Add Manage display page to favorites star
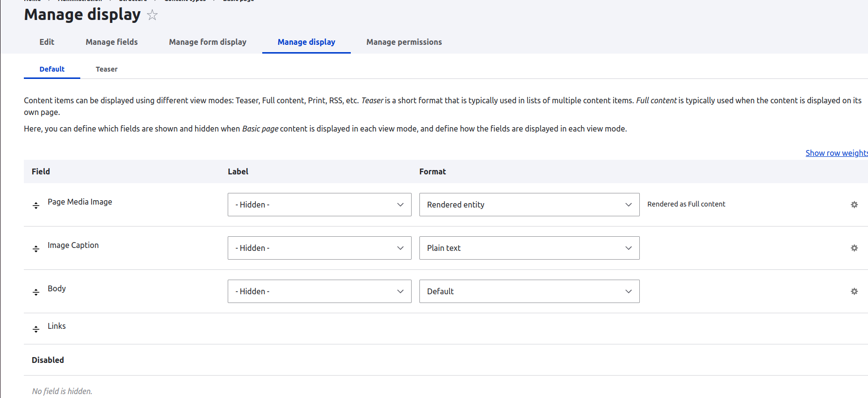 tap(152, 15)
